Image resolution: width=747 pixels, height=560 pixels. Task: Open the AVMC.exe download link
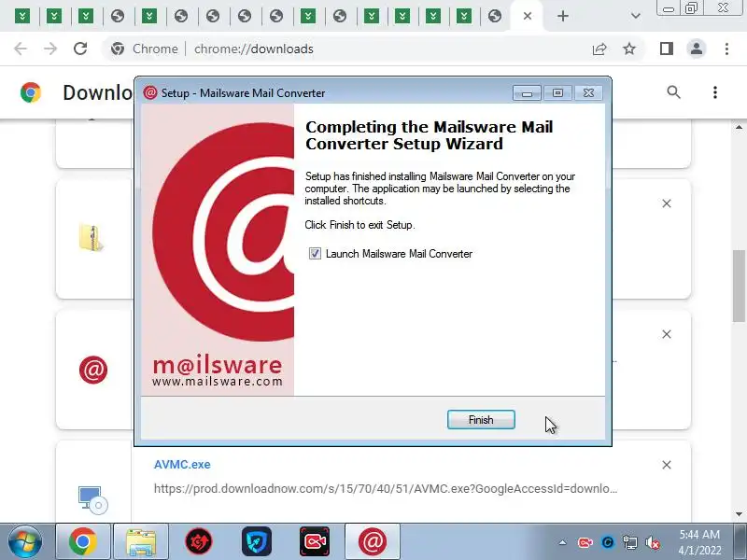(182, 464)
